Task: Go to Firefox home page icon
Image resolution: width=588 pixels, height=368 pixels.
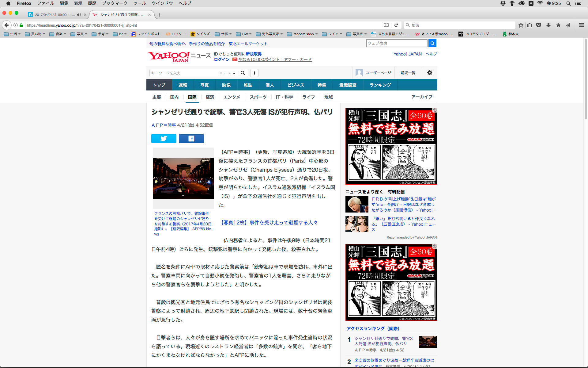Action: 558,25
